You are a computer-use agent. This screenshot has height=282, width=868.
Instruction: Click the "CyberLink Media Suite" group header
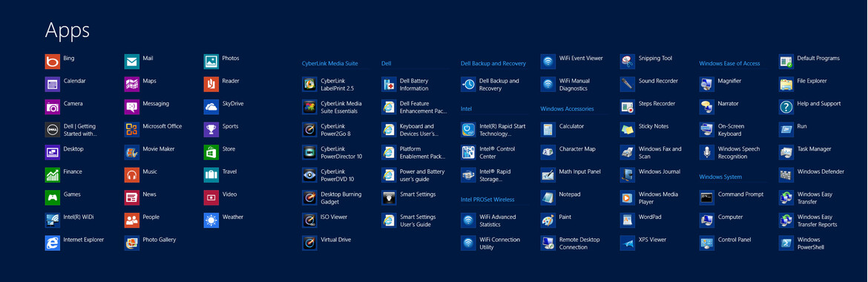click(330, 64)
